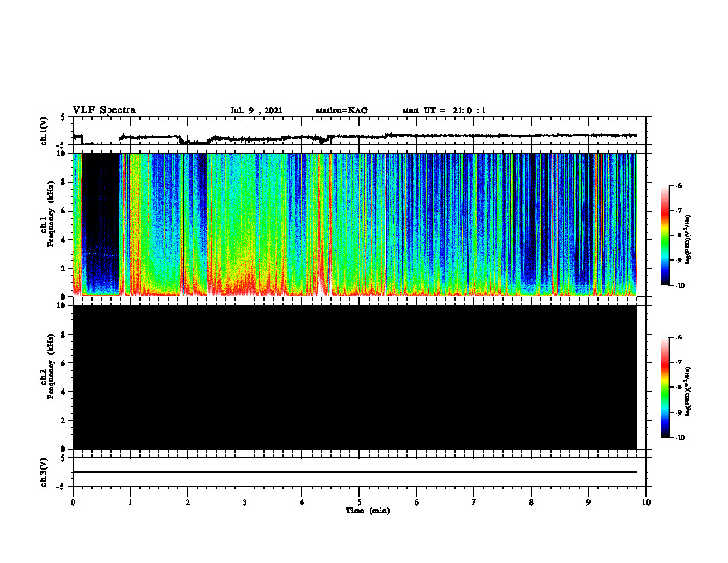
Task: Click the "-6" label on ch.1 color bar
Action: 678,185
